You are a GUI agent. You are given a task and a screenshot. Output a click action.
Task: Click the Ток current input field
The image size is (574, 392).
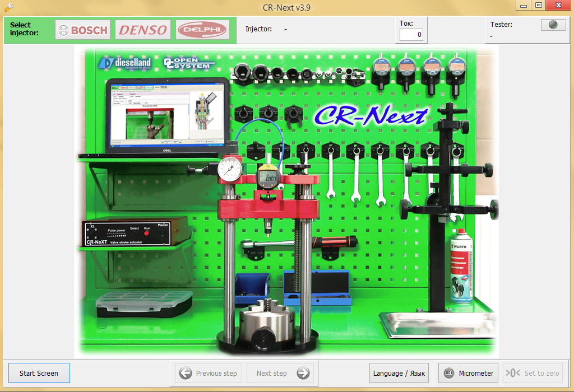(411, 35)
